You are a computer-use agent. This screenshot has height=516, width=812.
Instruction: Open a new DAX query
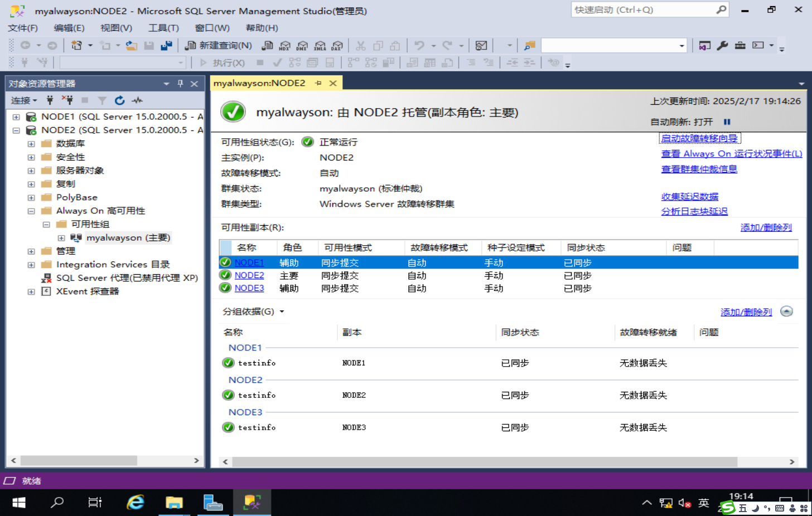[x=337, y=46]
